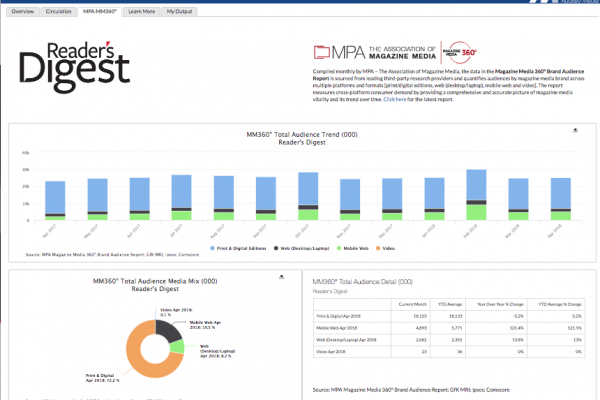Viewport: 600px width, 400px height.
Task: Click the 'Current Month' column header
Action: click(412, 304)
